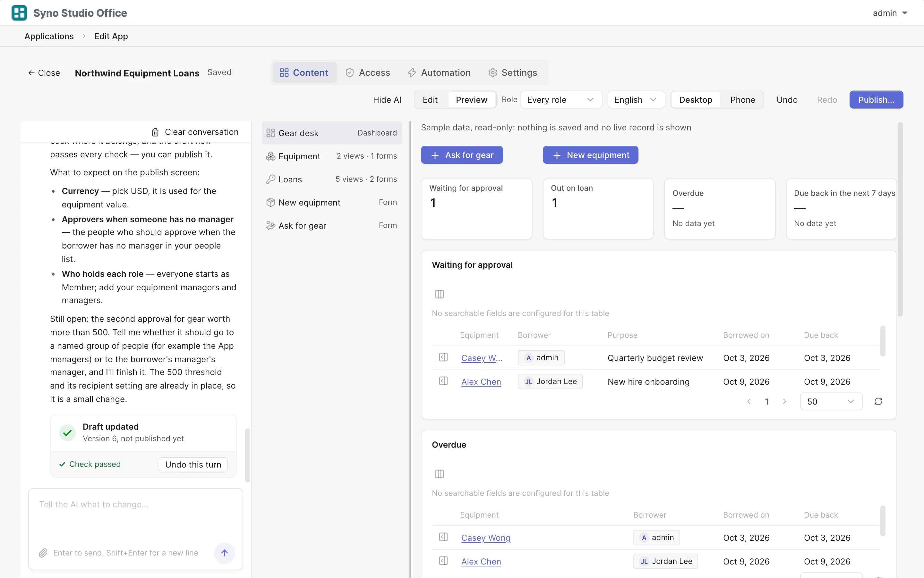
Task: Click the trash icon beside Clear conversation
Action: (x=155, y=132)
